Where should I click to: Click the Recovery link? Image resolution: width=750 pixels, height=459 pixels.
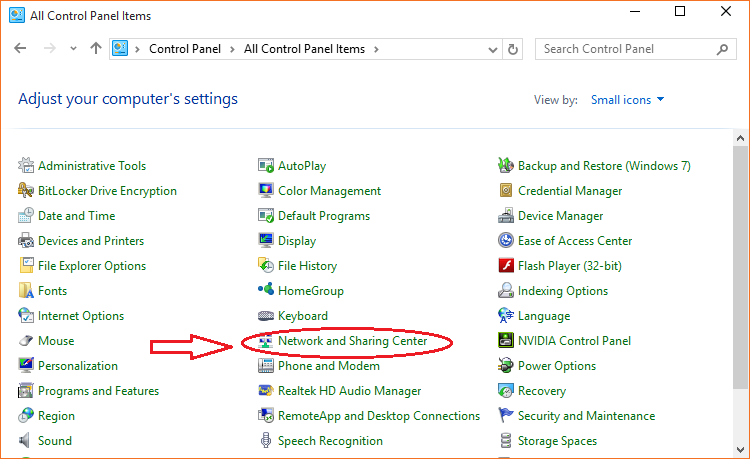pos(542,391)
